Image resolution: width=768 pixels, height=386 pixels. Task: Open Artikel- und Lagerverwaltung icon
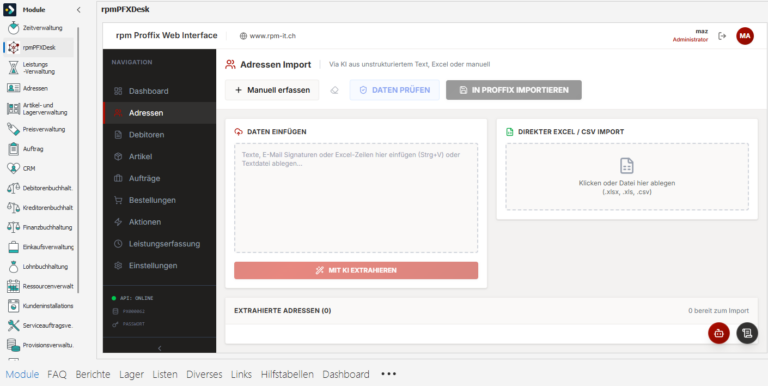tap(13, 109)
